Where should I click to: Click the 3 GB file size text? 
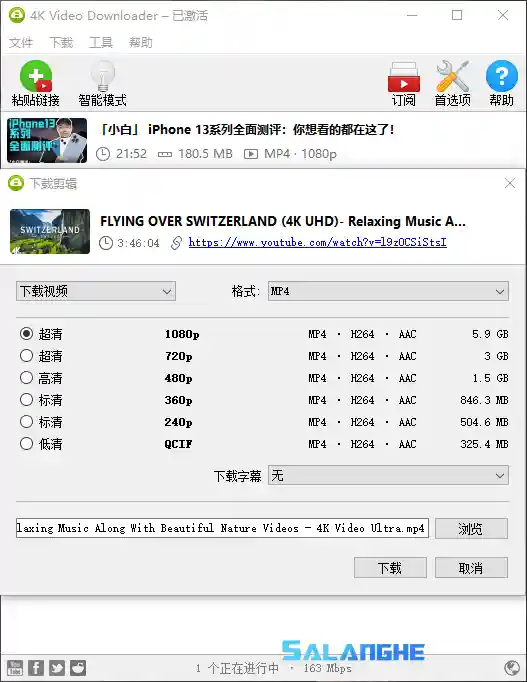(496, 356)
